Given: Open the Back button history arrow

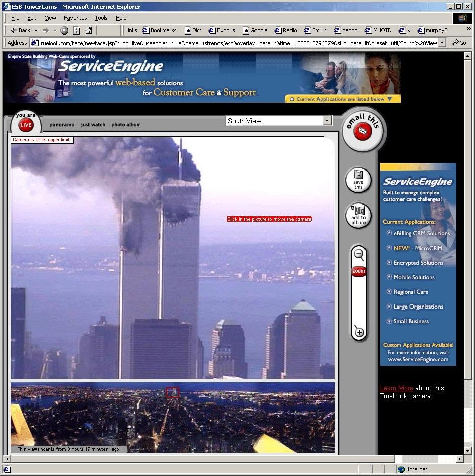Looking at the screenshot, I should [x=36, y=30].
